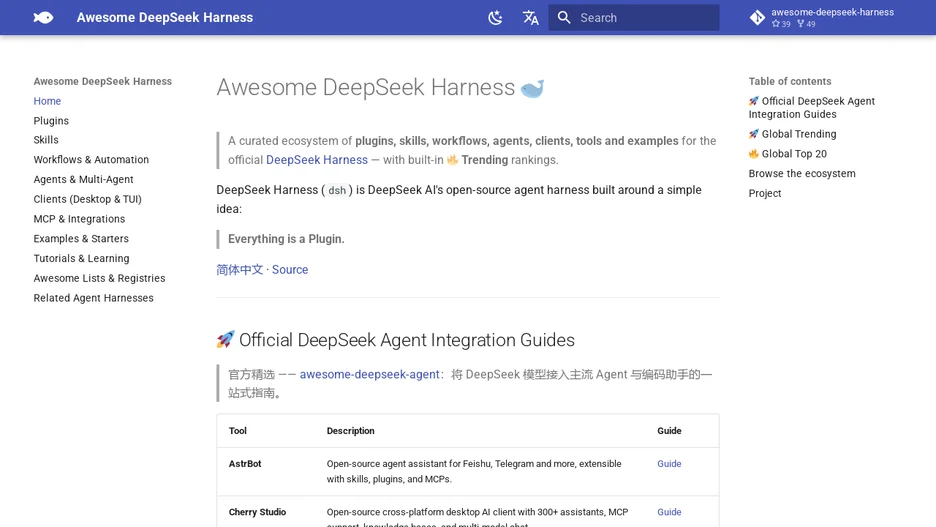Screen dimensions: 936x527
Task: Jump to Browse the ecosystem section
Action: [x=802, y=173]
